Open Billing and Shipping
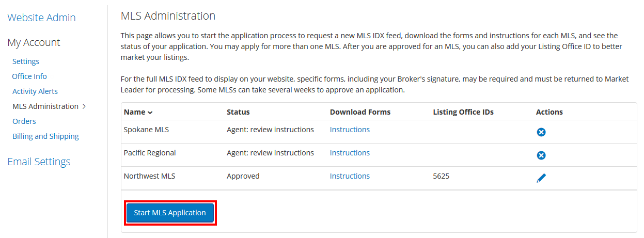Image resolution: width=644 pixels, height=238 pixels. [45, 136]
